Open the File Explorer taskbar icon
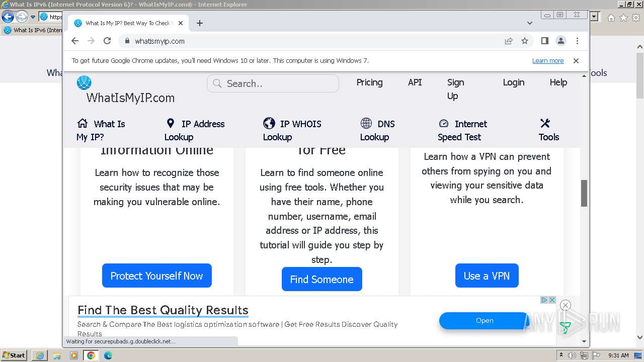This screenshot has height=362, width=644. click(57, 355)
